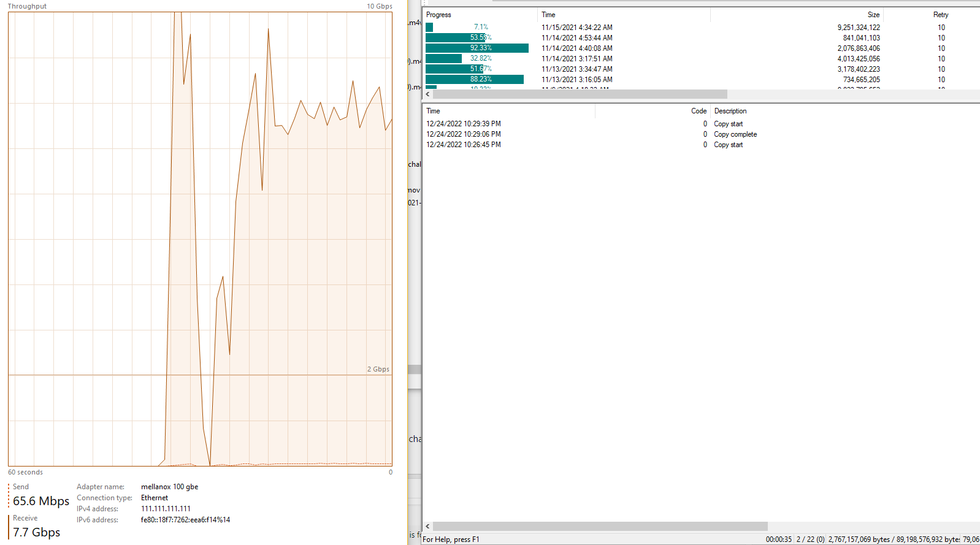980x545 pixels.
Task: Select the 11/14/2021 3:17:51 AM time cell
Action: click(576, 59)
